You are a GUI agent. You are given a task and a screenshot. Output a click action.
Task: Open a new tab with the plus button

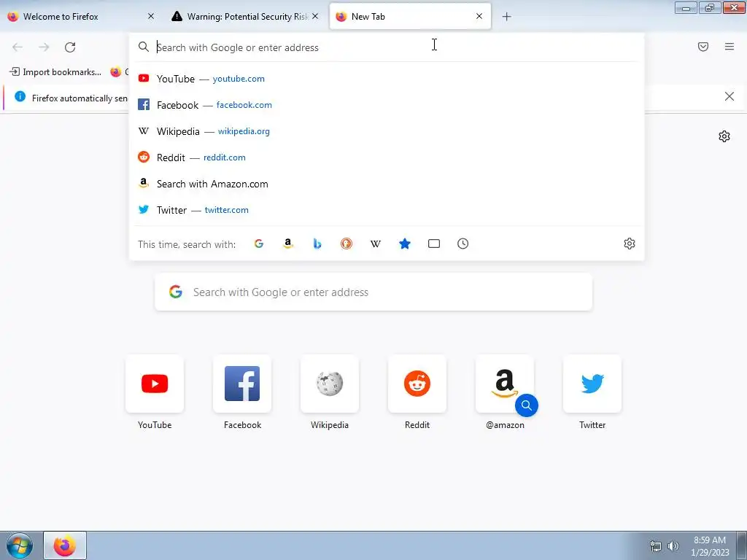(506, 17)
